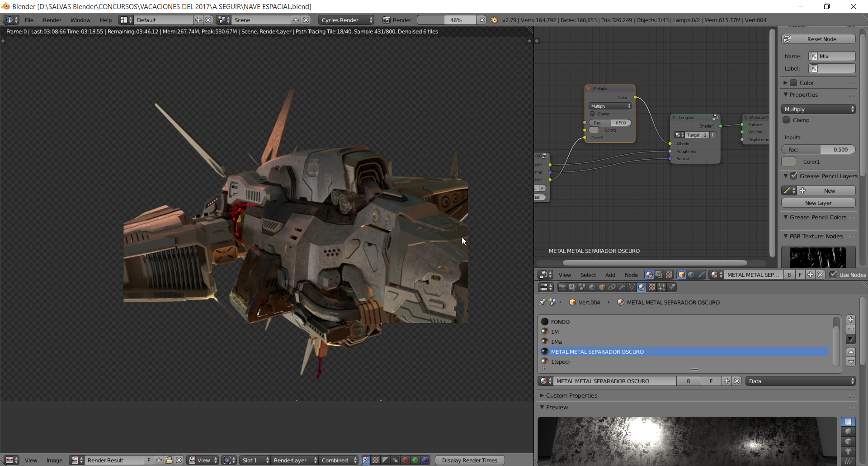
Task: Open the Render Layers properties tab
Action: pos(572,287)
